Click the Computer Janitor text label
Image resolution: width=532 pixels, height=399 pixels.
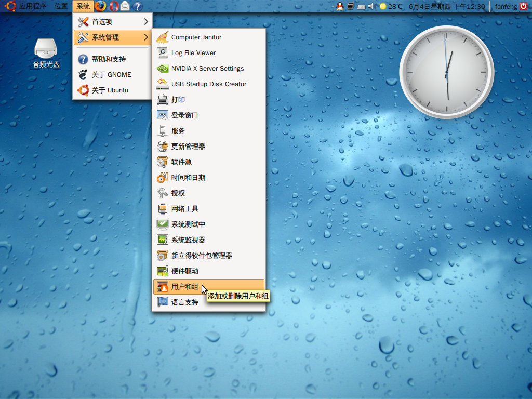(196, 37)
